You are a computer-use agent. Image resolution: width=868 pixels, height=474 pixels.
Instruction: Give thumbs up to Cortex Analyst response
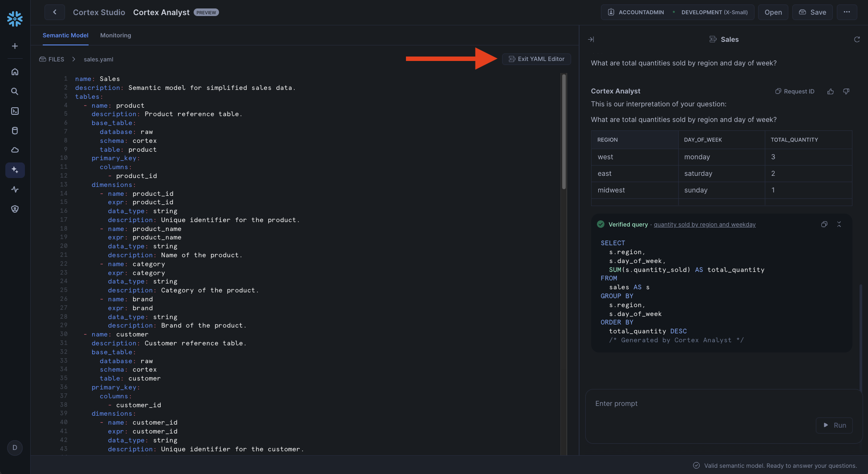(x=830, y=91)
